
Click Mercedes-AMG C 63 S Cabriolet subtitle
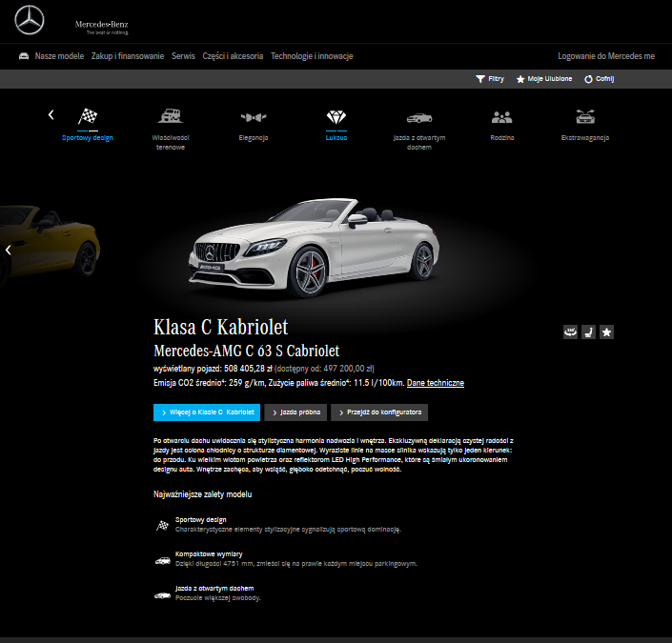[x=247, y=351]
